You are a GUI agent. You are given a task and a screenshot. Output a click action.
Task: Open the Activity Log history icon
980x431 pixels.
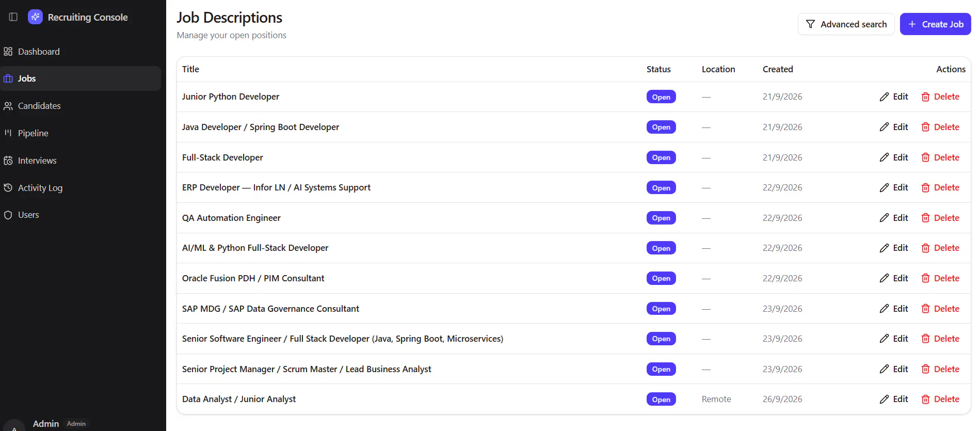click(x=8, y=188)
